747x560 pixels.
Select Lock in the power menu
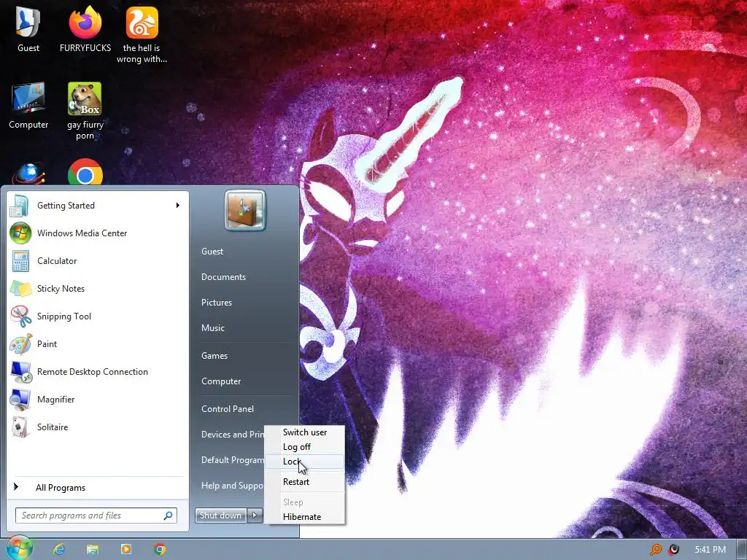coord(305,462)
